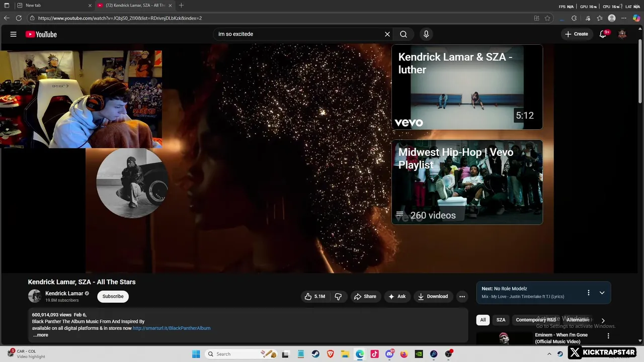
Task: Open the Windows Start menu
Action: tap(196, 354)
